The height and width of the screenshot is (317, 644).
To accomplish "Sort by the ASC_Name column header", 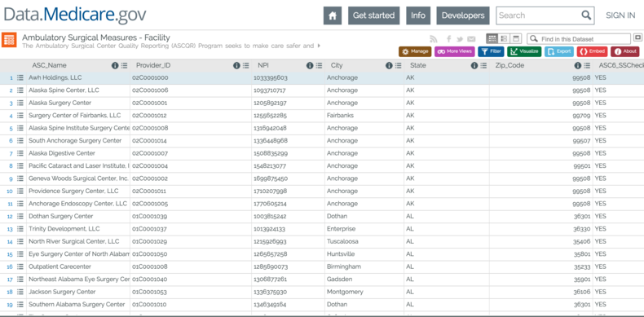I will click(49, 65).
